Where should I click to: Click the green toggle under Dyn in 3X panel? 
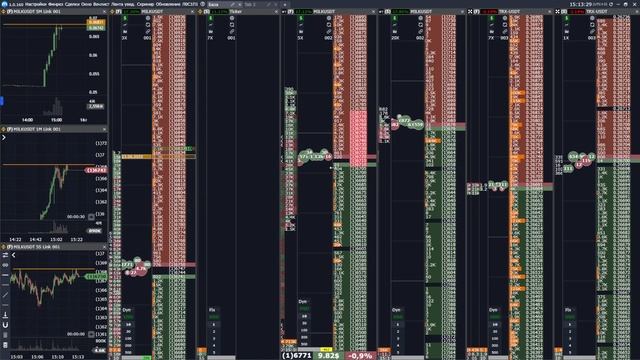pyautogui.click(x=128, y=317)
